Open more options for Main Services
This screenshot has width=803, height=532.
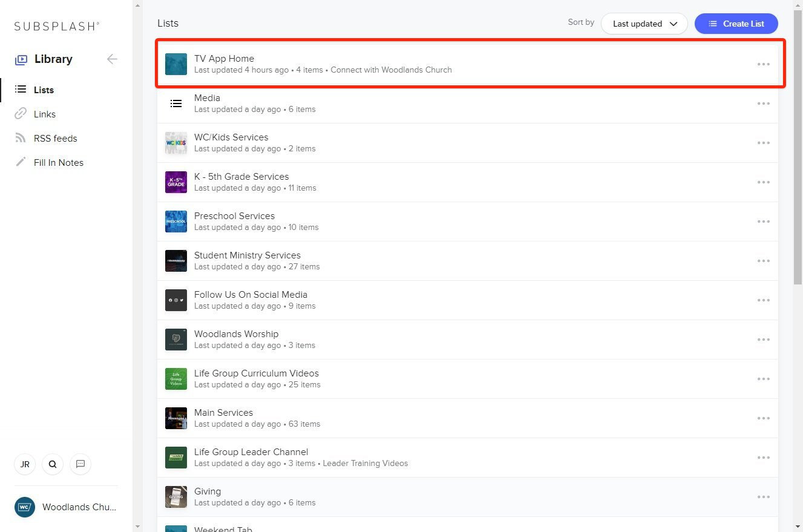pyautogui.click(x=764, y=418)
